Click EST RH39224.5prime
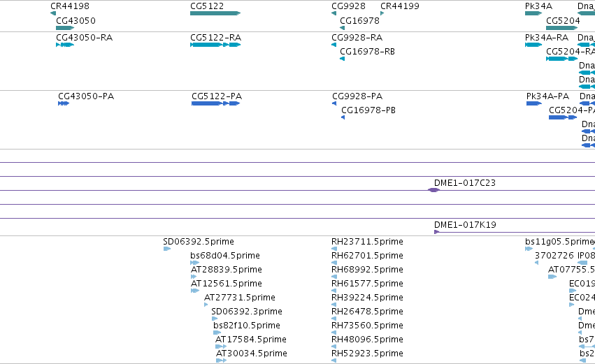The height and width of the screenshot is (364, 595). 334,305
